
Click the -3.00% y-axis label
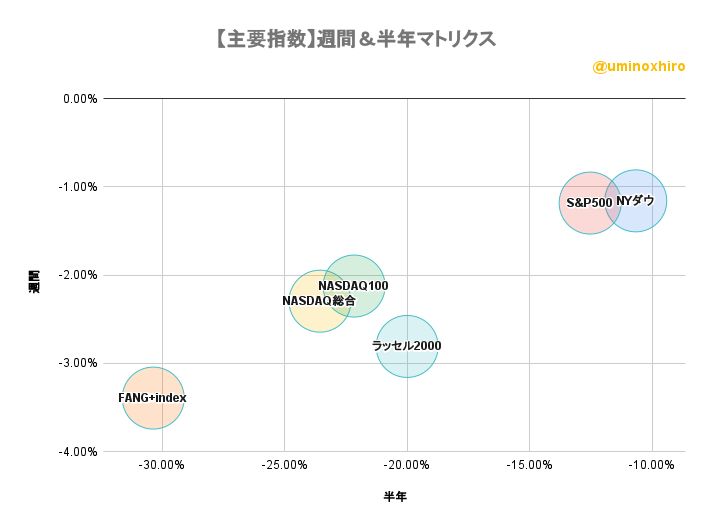[x=78, y=363]
